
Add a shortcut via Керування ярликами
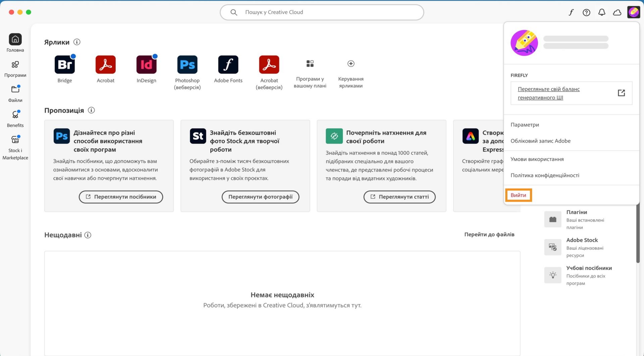coord(350,63)
